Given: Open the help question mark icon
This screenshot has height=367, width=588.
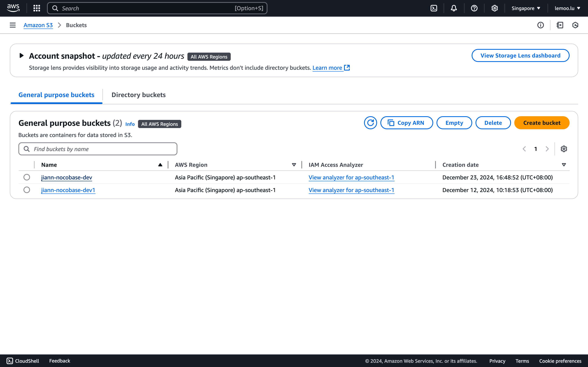Looking at the screenshot, I should [474, 8].
